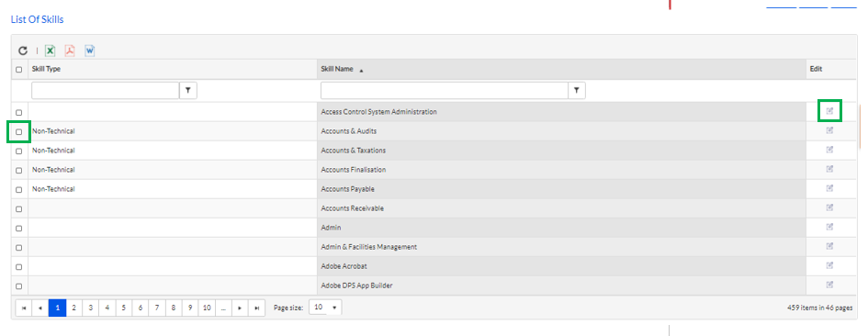Show more pages with ellipsis button

coord(223,308)
